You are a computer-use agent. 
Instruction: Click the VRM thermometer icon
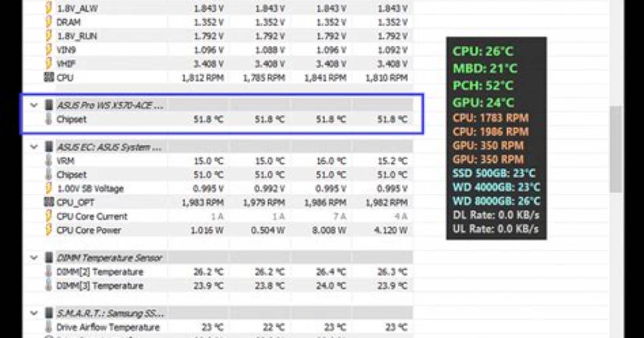(49, 160)
